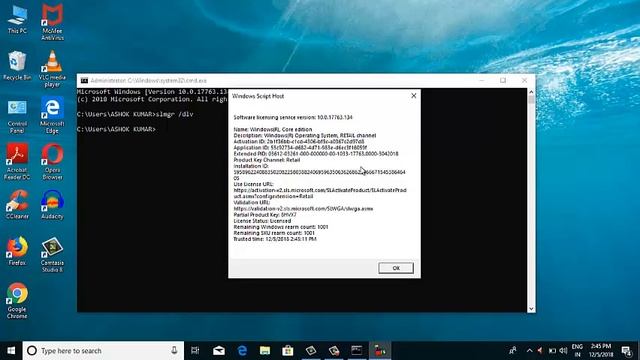Click 'Product Key Channel: Retail' line
Viewport: 640px width, 360px height.
pos(267,160)
